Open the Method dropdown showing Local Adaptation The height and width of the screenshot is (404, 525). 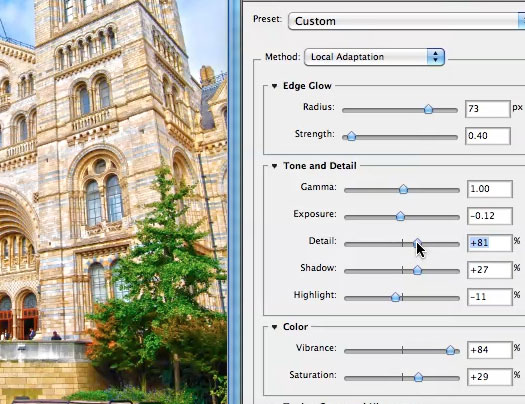click(x=374, y=57)
